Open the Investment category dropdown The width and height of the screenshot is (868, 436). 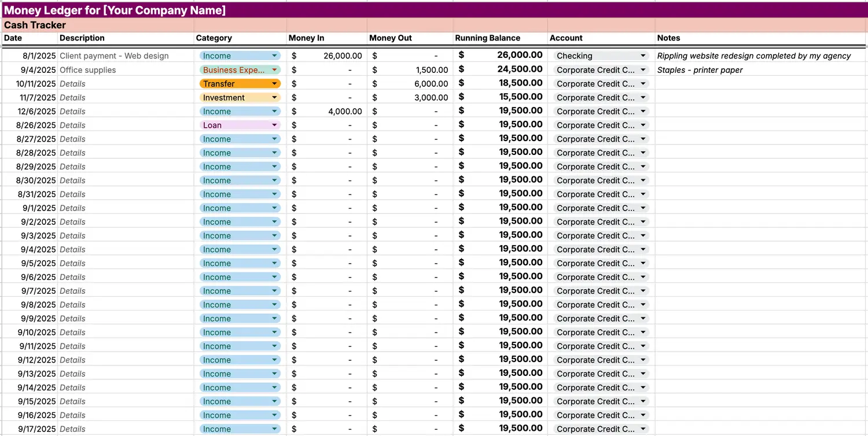pos(240,98)
